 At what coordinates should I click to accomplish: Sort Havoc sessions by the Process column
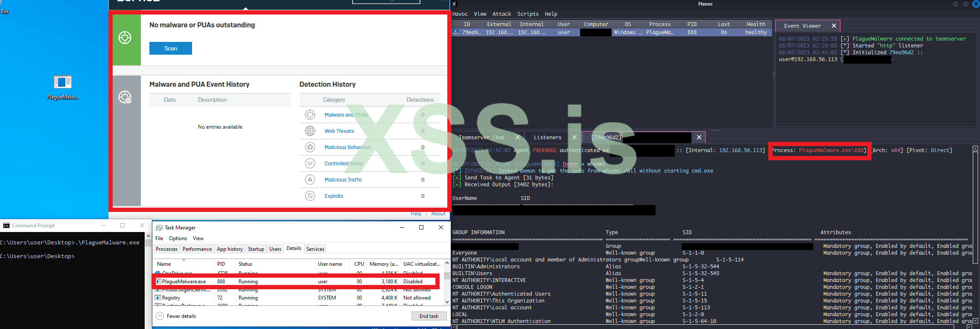point(660,24)
